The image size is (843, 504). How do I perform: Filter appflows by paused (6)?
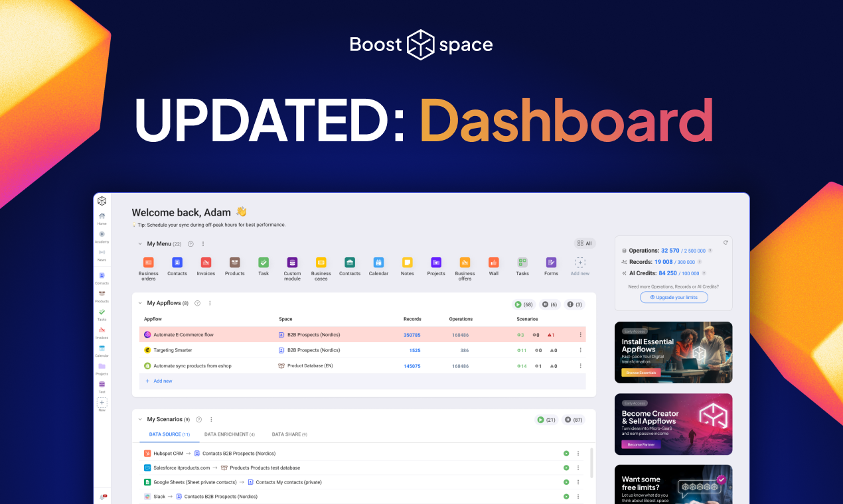tap(549, 304)
